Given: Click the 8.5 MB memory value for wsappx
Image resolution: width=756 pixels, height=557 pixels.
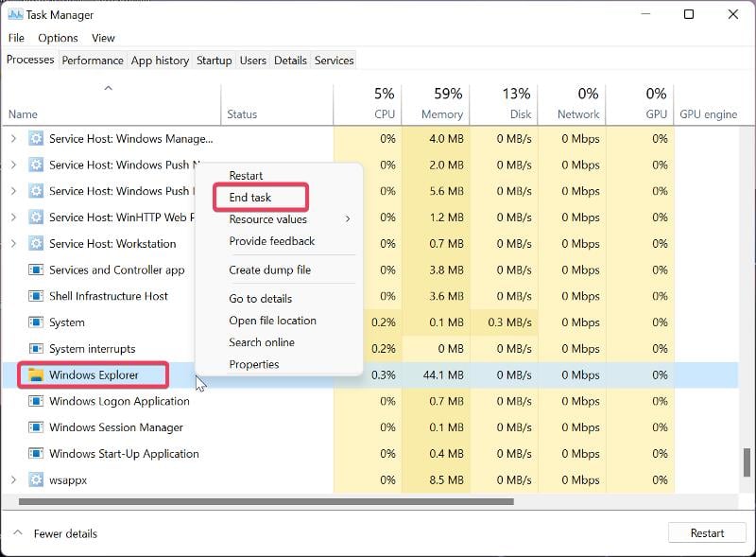Looking at the screenshot, I should (446, 479).
